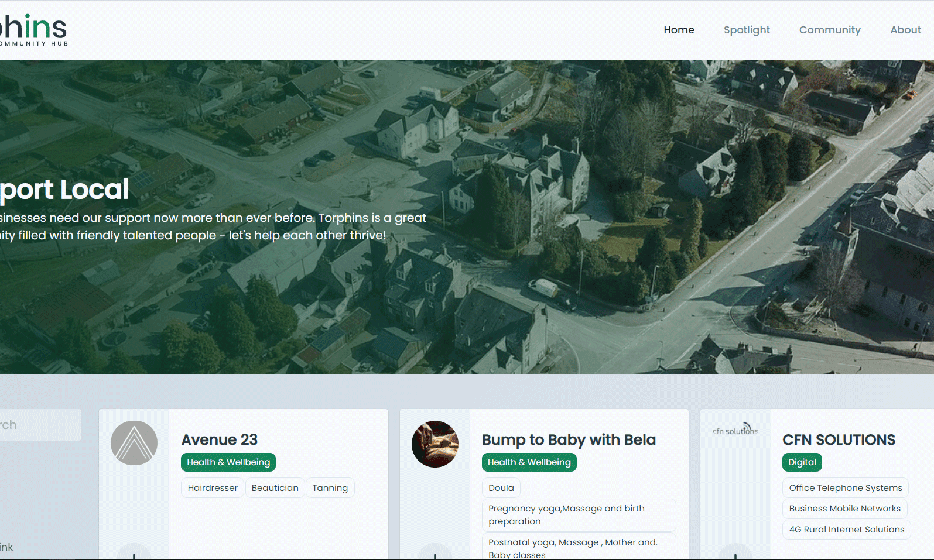
Task: Select the Doula tag
Action: (501, 488)
